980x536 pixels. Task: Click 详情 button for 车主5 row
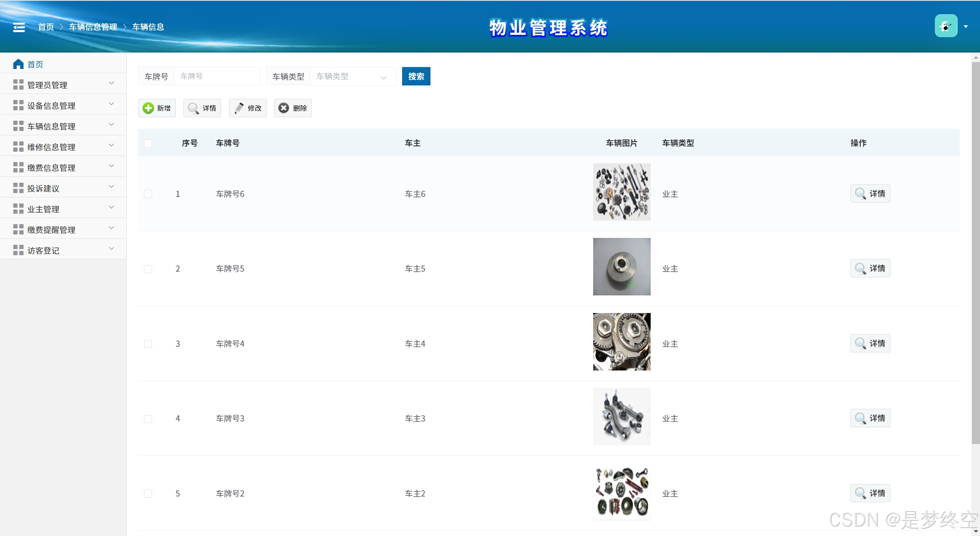870,268
